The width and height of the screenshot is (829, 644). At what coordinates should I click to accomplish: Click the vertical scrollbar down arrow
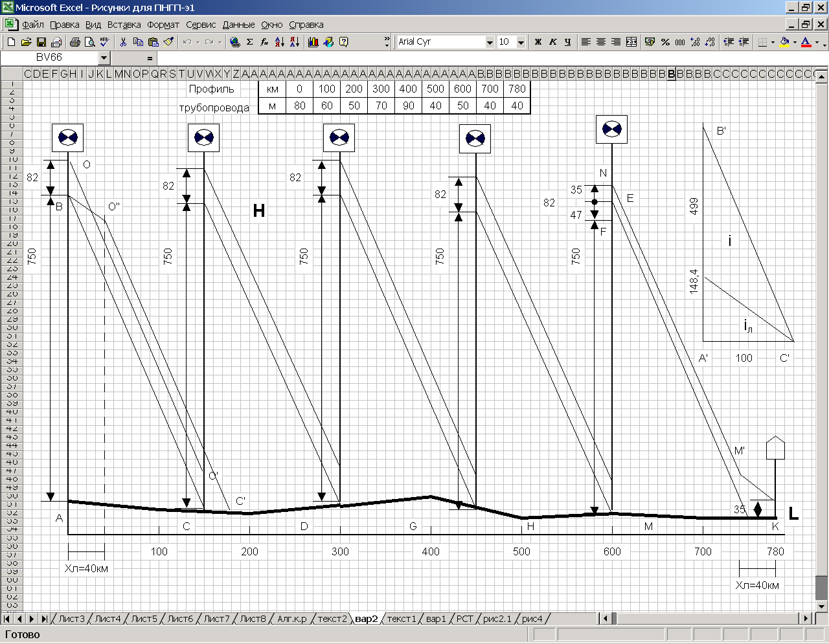822,606
